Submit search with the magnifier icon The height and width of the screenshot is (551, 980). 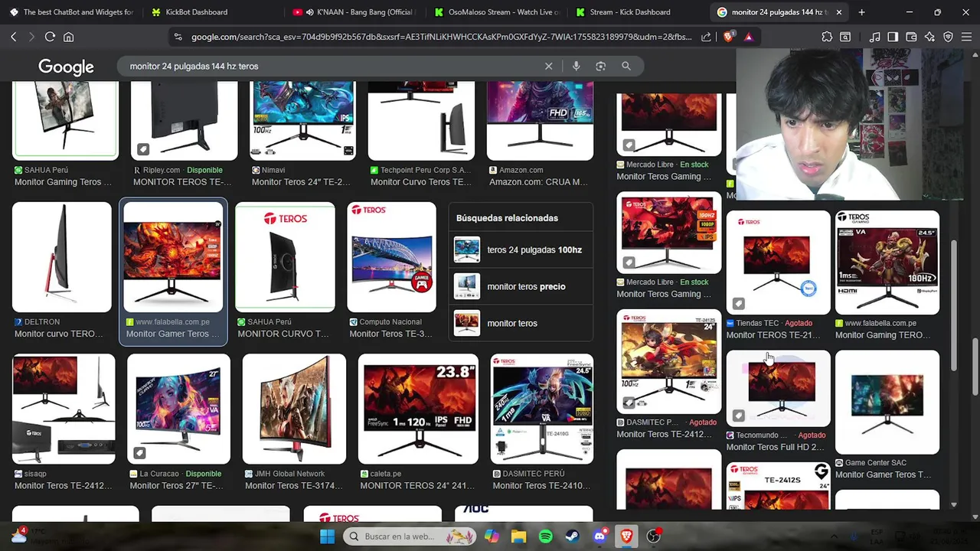coord(626,67)
